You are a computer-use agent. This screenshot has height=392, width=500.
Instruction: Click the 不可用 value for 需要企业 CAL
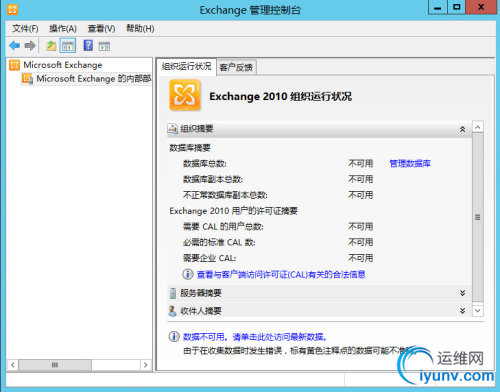click(x=360, y=258)
